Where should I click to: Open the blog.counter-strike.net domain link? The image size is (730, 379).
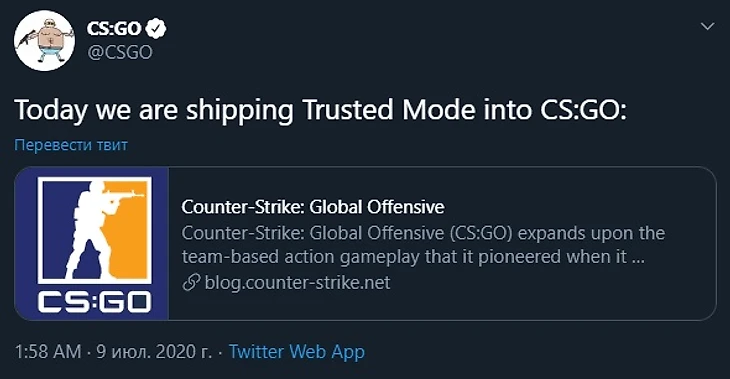(x=297, y=283)
